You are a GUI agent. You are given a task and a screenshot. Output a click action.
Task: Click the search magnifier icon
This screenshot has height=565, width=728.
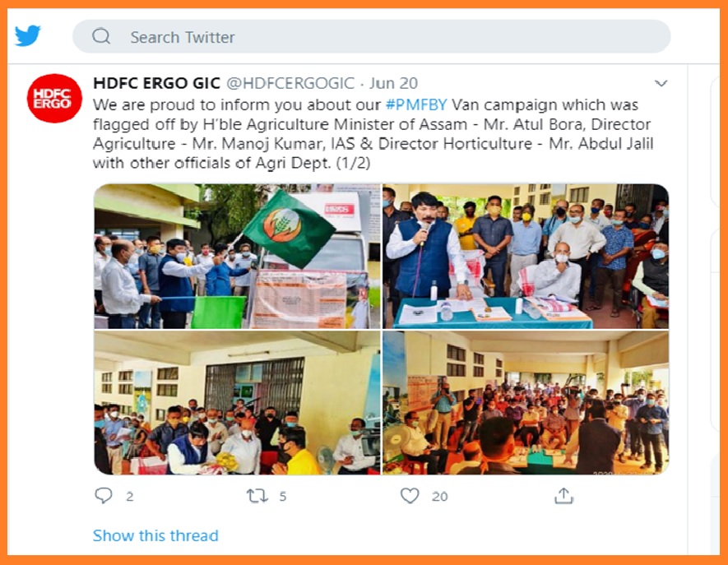pyautogui.click(x=101, y=36)
